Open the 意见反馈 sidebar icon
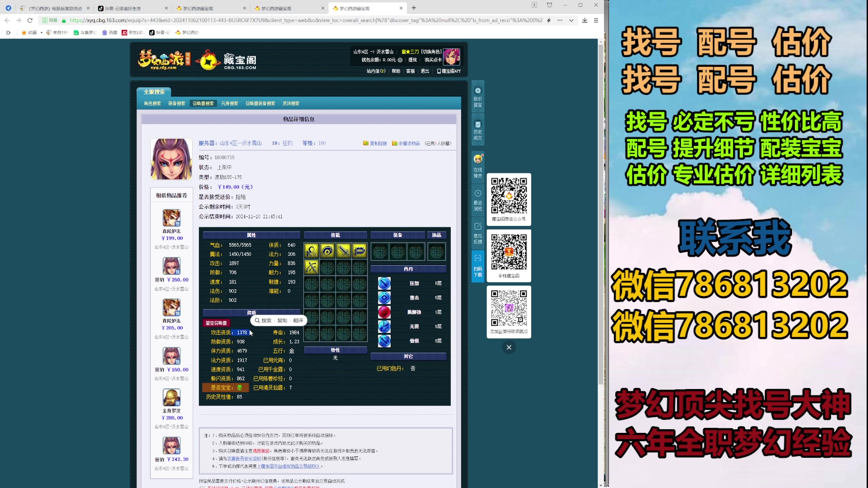Screen dimensions: 868x488 [x=478, y=233]
